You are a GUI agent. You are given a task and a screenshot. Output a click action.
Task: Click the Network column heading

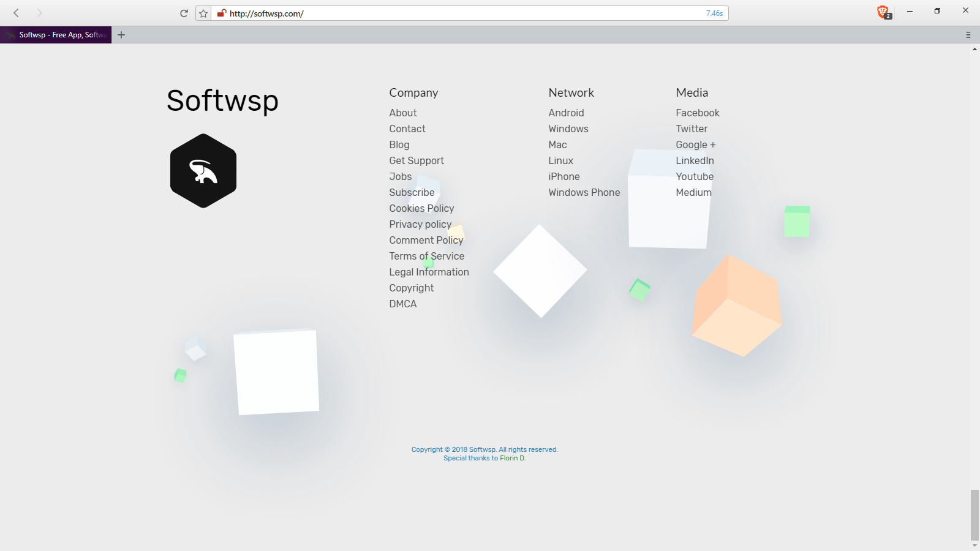click(x=571, y=92)
